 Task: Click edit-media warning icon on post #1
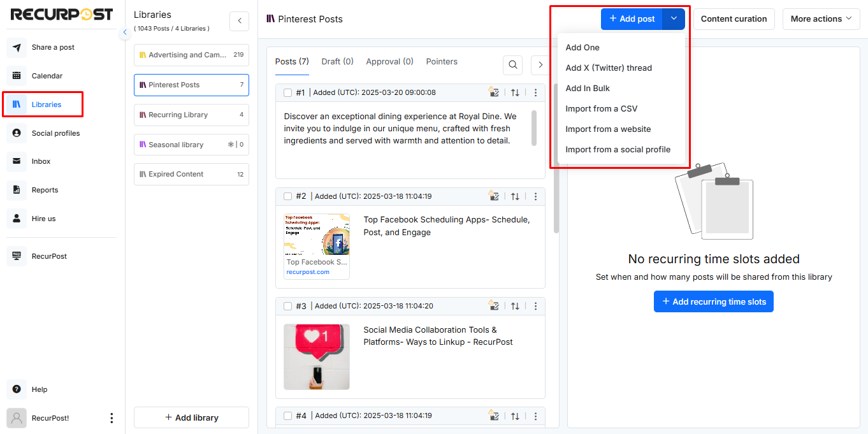tap(494, 92)
